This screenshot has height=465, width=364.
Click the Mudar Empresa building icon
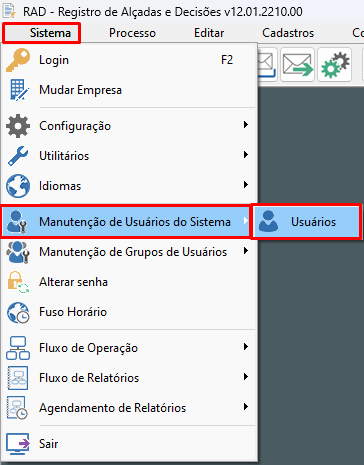tap(18, 90)
